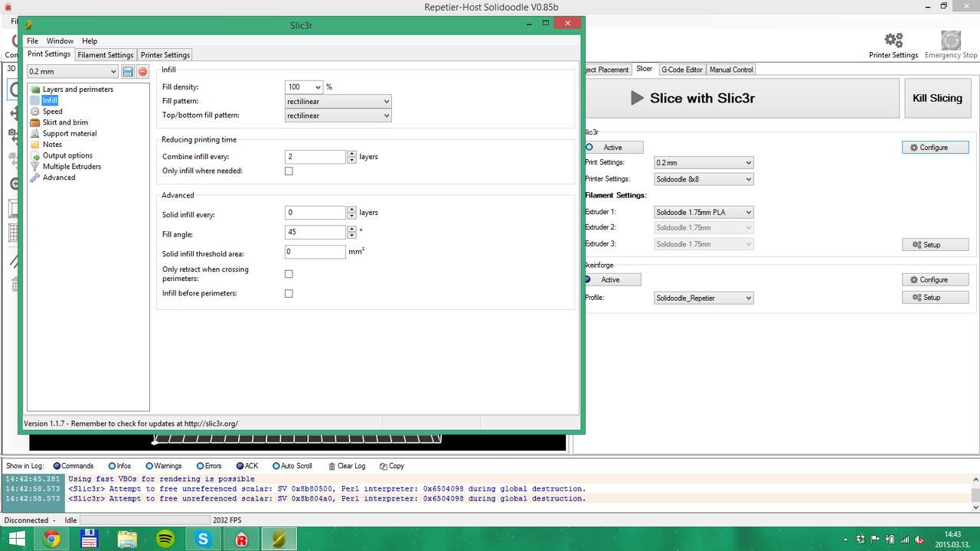
Task: Click Setup in the Skeinforge section
Action: tap(935, 298)
